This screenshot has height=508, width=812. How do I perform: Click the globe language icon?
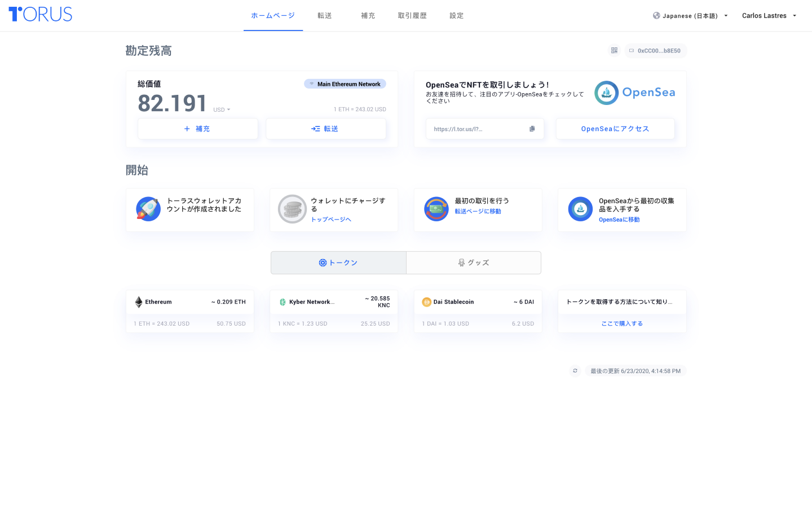coord(656,16)
